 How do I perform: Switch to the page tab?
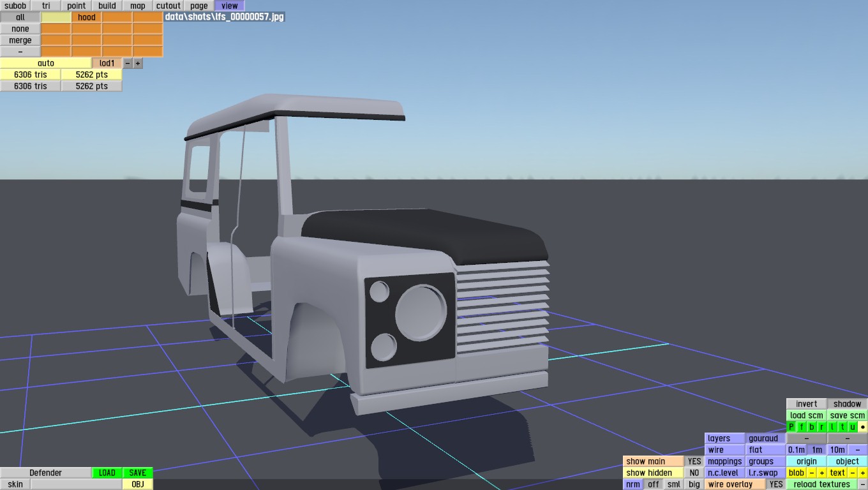(x=199, y=6)
